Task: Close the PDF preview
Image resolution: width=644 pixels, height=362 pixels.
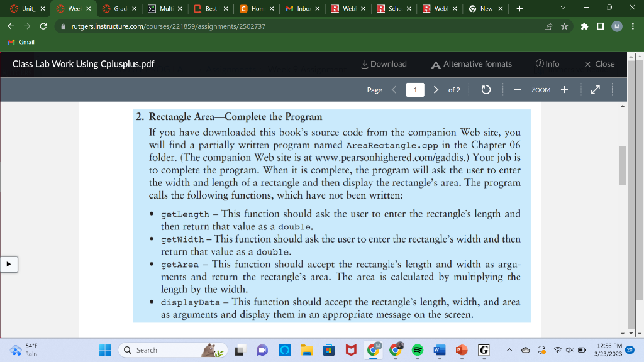Action: pyautogui.click(x=599, y=64)
